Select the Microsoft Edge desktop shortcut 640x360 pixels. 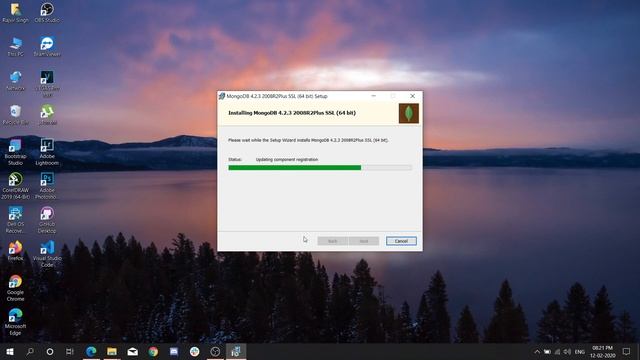click(x=16, y=322)
